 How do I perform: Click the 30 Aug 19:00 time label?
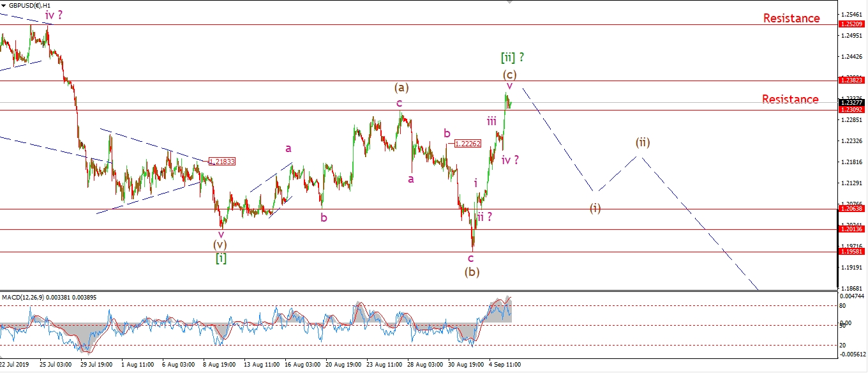coord(466,365)
